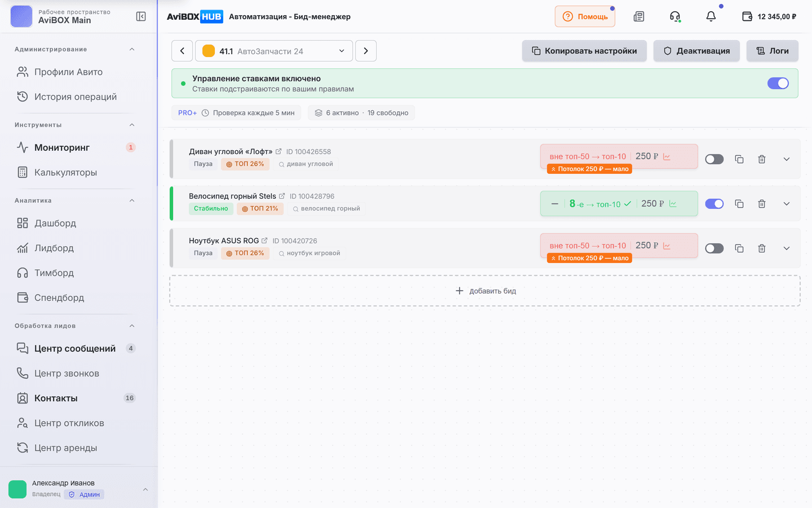Go to the next profile arrow
Screen dimensions: 812x508
(366, 51)
